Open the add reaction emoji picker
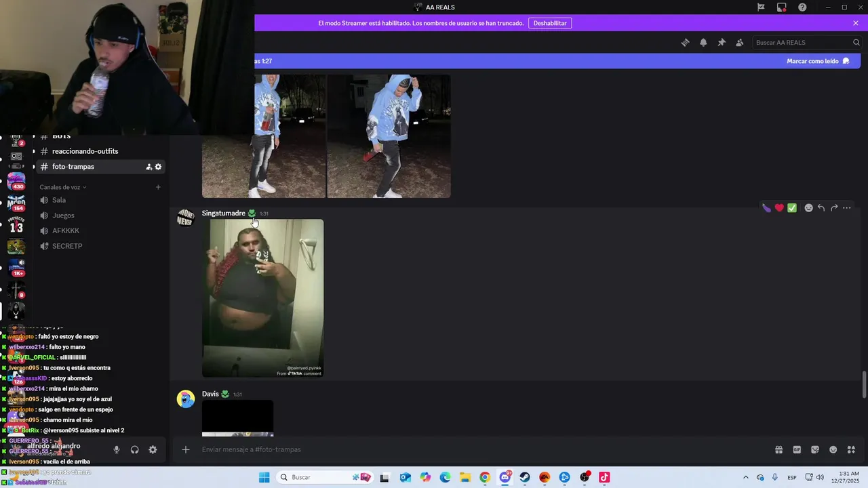Image resolution: width=868 pixels, height=488 pixels. [x=808, y=208]
